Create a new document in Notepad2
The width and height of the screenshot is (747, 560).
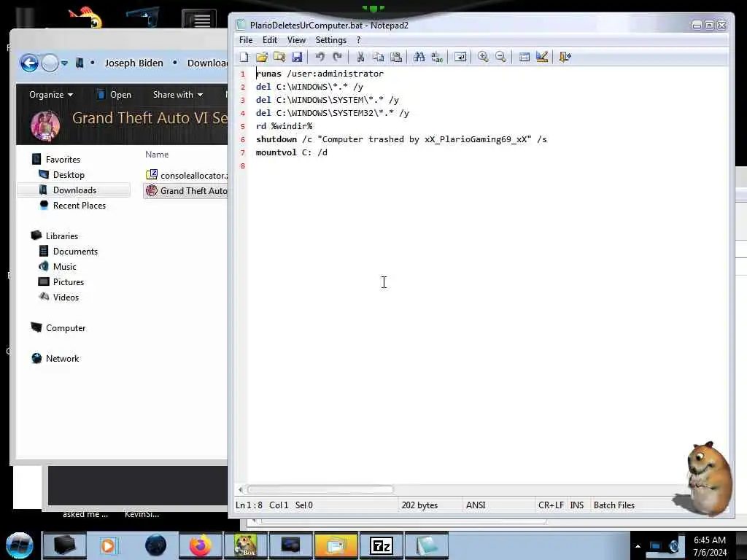coord(244,57)
